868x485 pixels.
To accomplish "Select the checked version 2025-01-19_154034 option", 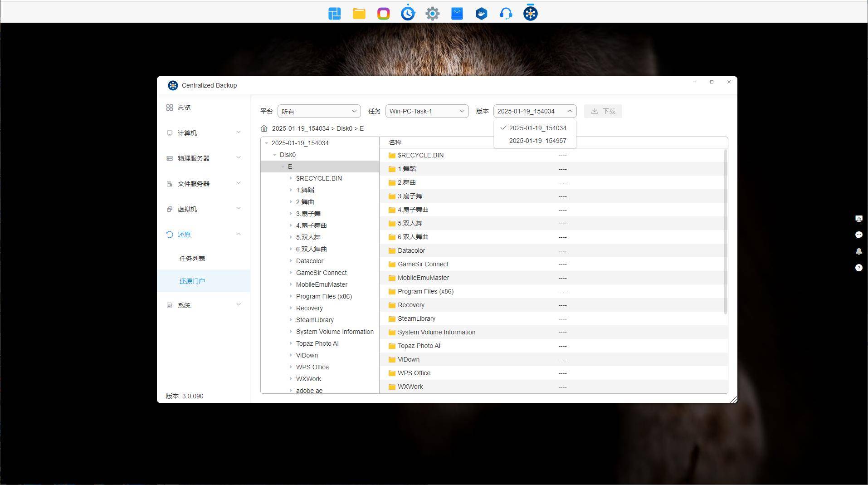I will tap(537, 128).
